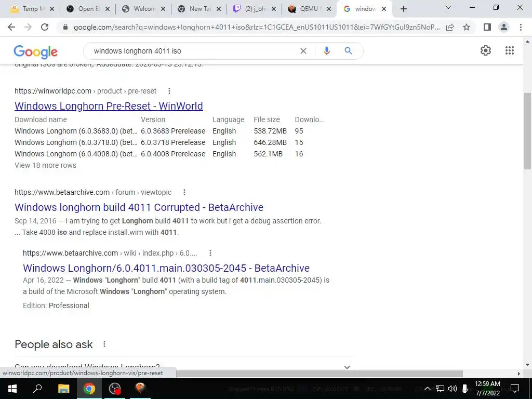Close the Temp Mail tab
Viewport: 532px width, 399px height.
pos(52,9)
